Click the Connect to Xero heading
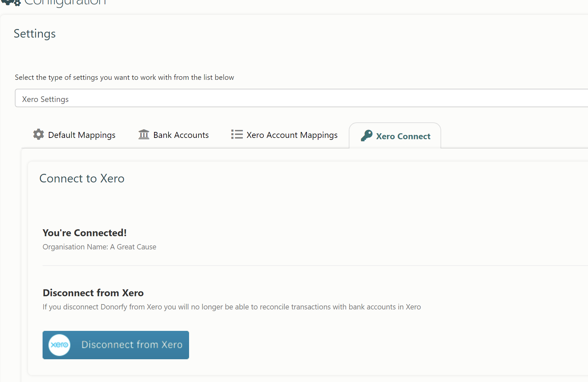The height and width of the screenshot is (382, 588). [82, 178]
